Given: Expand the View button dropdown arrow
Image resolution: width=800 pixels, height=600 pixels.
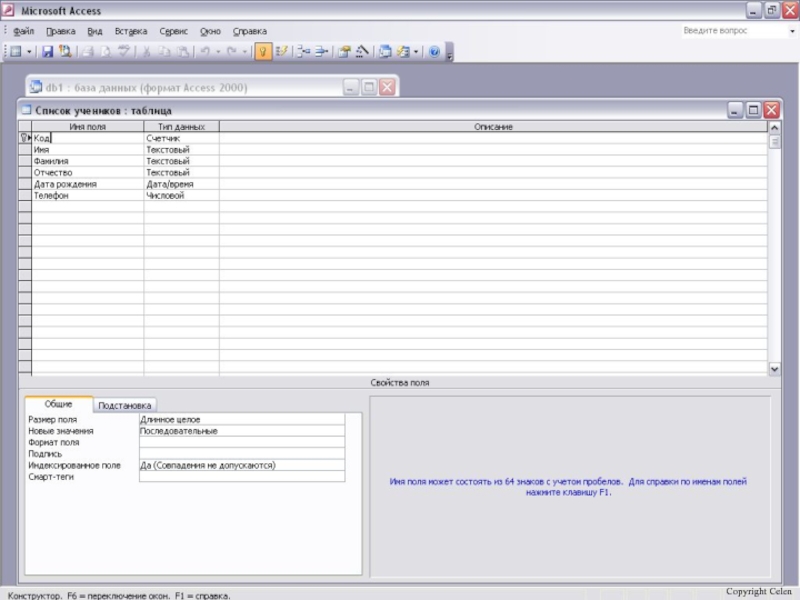Looking at the screenshot, I should coord(30,51).
